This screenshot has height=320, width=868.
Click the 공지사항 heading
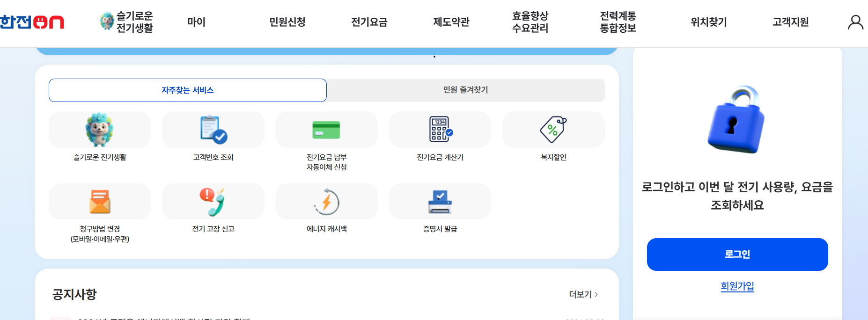[x=74, y=294]
